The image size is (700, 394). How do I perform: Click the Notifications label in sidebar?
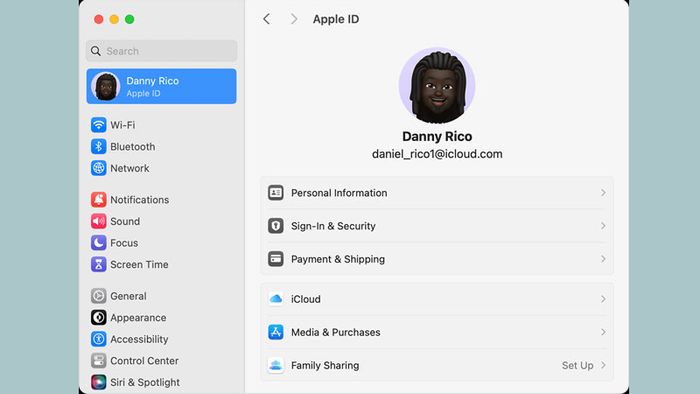pyautogui.click(x=140, y=199)
